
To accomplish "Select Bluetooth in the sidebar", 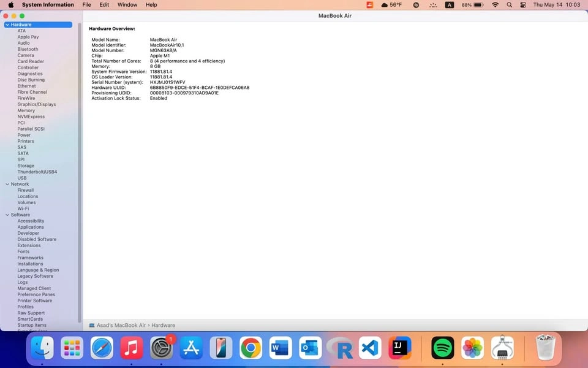I will [x=28, y=49].
